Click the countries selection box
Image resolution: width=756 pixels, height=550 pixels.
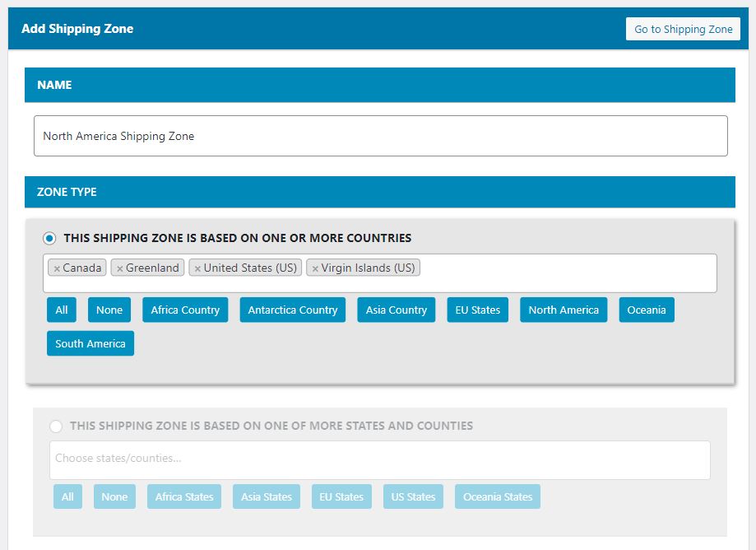coord(380,273)
